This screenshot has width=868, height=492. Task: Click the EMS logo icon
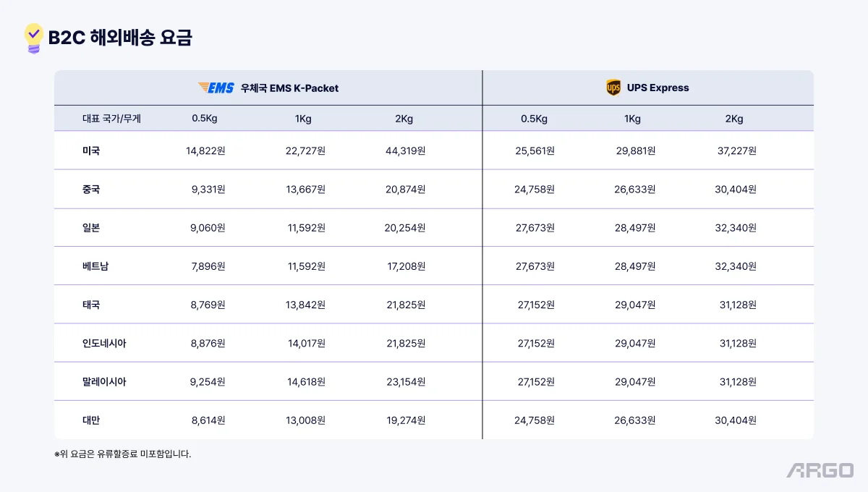click(x=216, y=88)
